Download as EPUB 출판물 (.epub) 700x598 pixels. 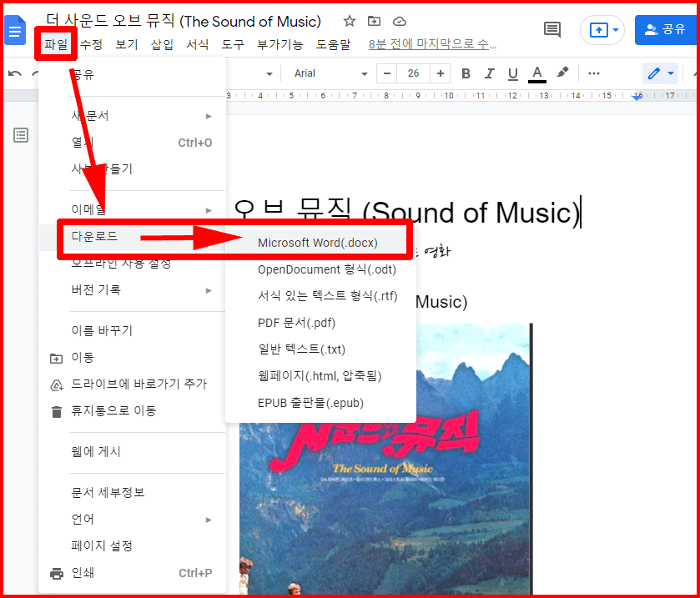pos(320,403)
